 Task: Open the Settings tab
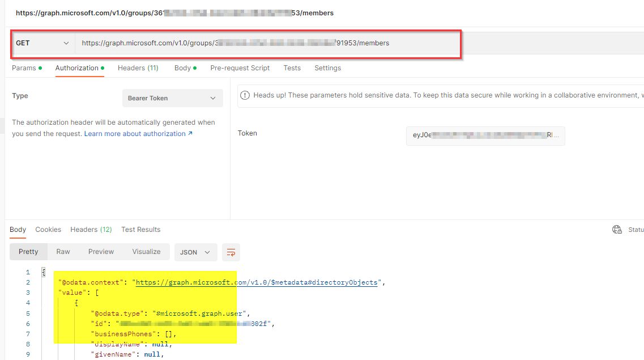(x=328, y=68)
